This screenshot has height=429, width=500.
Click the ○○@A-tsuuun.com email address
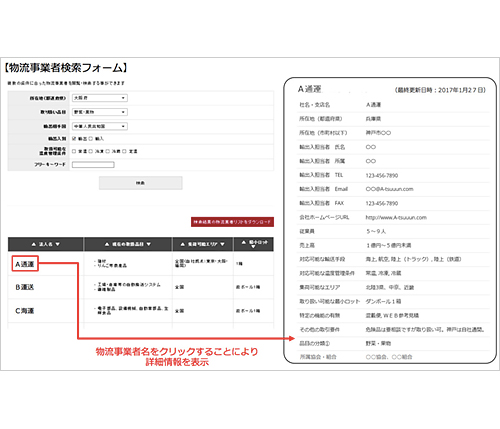point(389,189)
